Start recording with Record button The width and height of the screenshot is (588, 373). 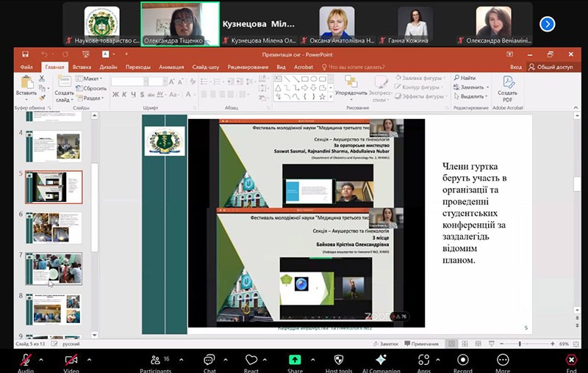(x=463, y=360)
